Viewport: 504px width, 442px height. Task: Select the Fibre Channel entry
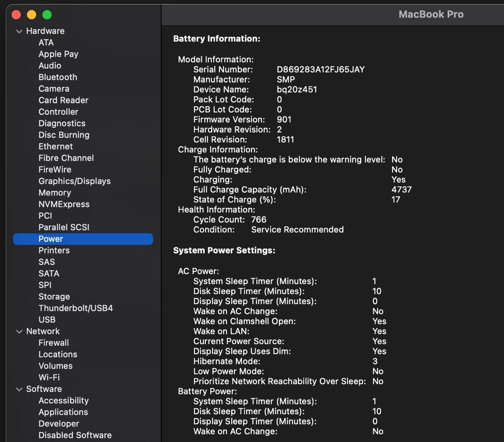[x=66, y=158]
